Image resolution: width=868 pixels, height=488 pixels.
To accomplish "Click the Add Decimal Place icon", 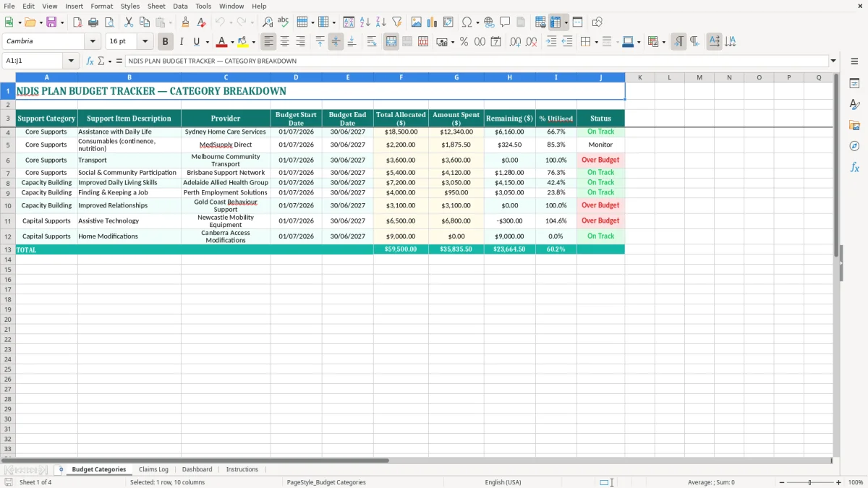I will click(516, 42).
